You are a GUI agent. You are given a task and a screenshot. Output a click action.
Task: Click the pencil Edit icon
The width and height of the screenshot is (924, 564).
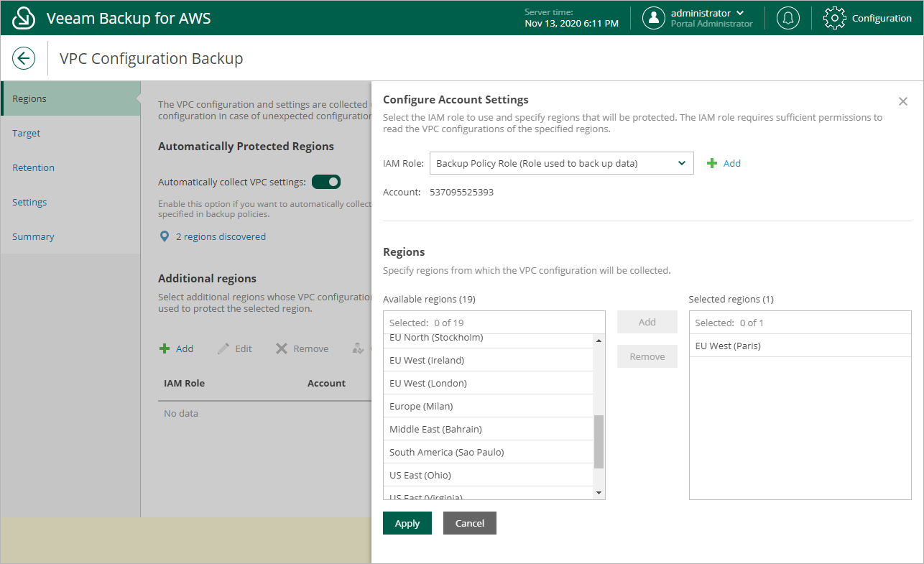click(x=223, y=348)
